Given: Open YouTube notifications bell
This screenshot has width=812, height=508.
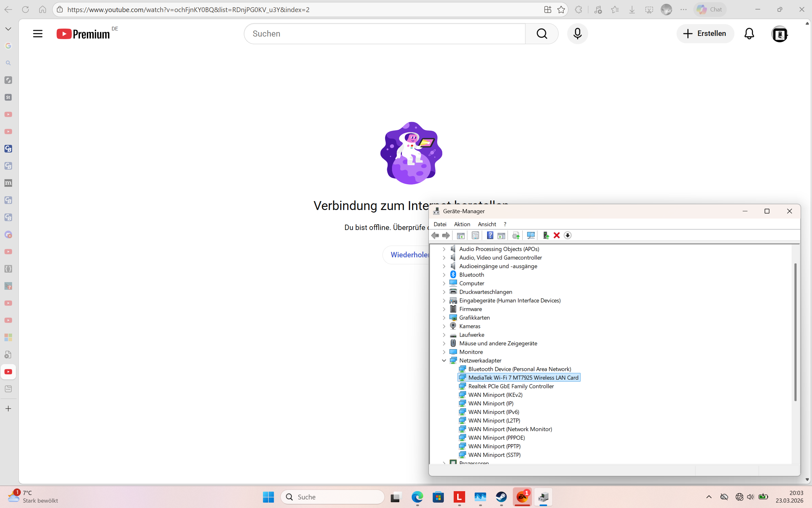Looking at the screenshot, I should coord(749,34).
